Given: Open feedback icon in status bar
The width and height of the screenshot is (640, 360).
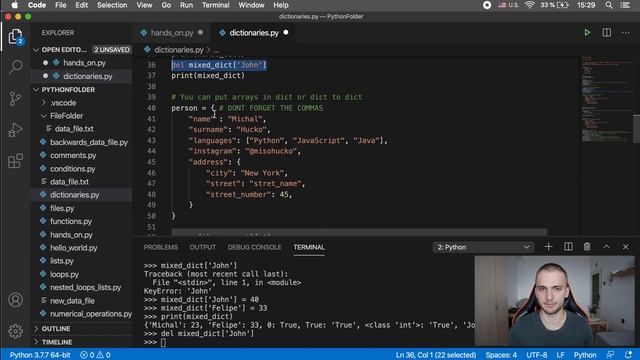Looking at the screenshot, I should [610, 355].
